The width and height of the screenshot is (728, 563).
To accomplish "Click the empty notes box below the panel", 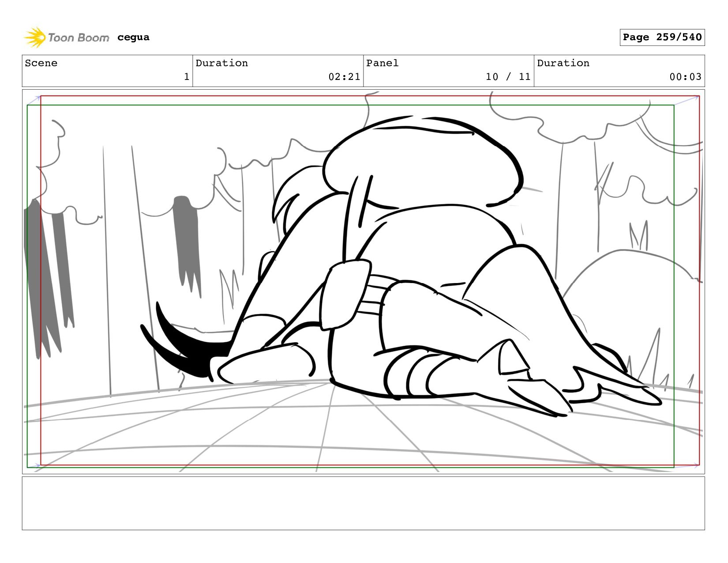I will point(364,503).
